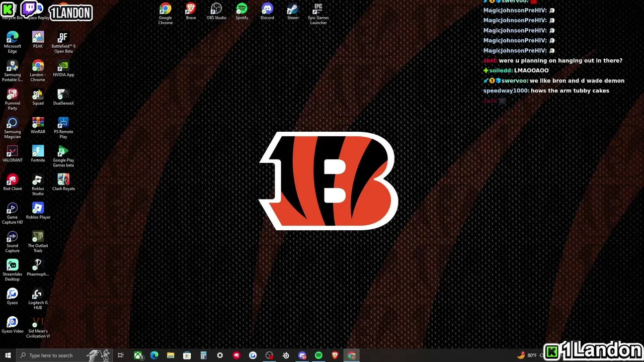
Task: Select the VALORANT desktop shortcut
Action: pyautogui.click(x=13, y=154)
